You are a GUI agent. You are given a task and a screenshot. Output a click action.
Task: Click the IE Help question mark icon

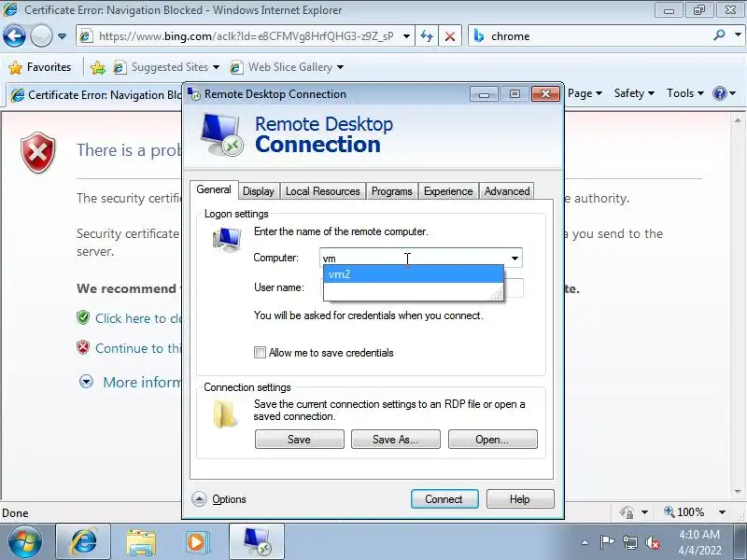(719, 93)
